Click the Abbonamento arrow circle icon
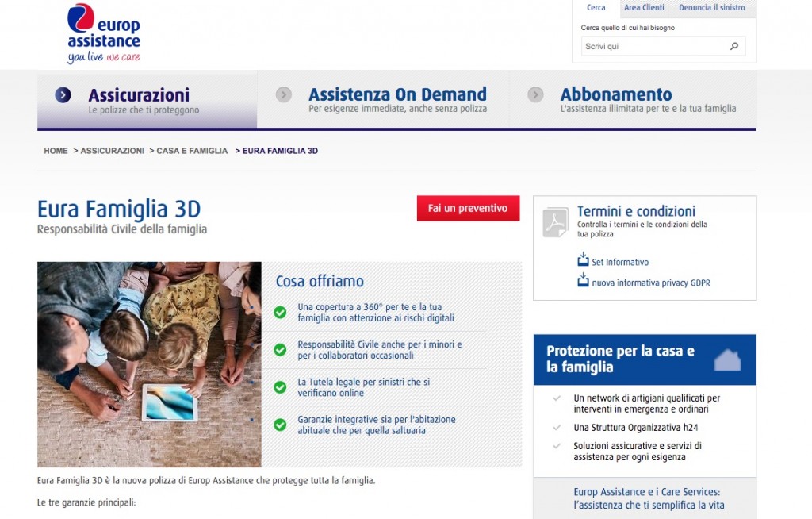Image resolution: width=812 pixels, height=519 pixels. click(535, 95)
